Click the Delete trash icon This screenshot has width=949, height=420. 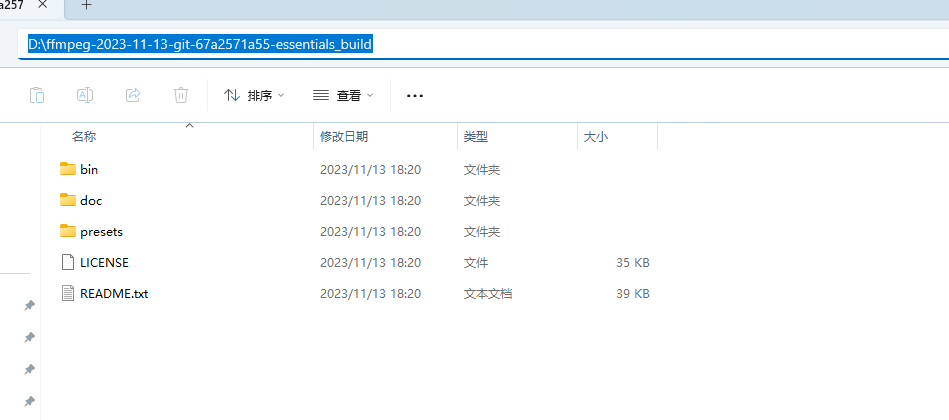181,95
